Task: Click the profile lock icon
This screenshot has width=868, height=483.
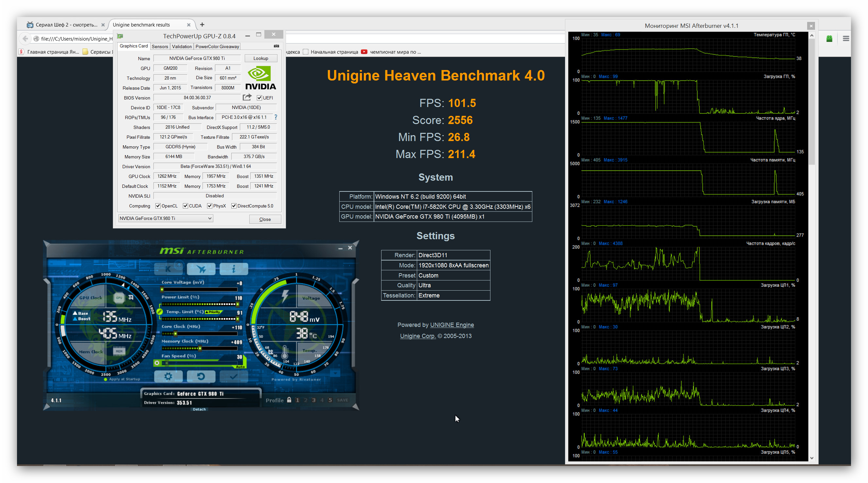Action: [289, 400]
